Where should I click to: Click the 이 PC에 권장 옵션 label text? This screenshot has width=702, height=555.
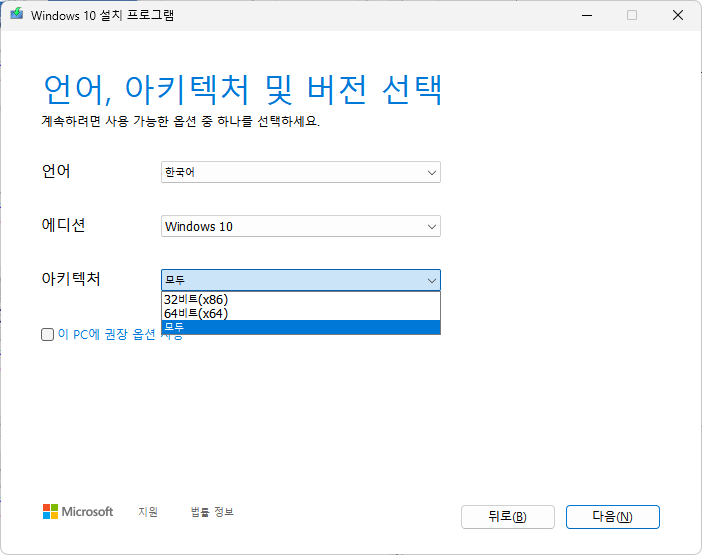point(109,334)
